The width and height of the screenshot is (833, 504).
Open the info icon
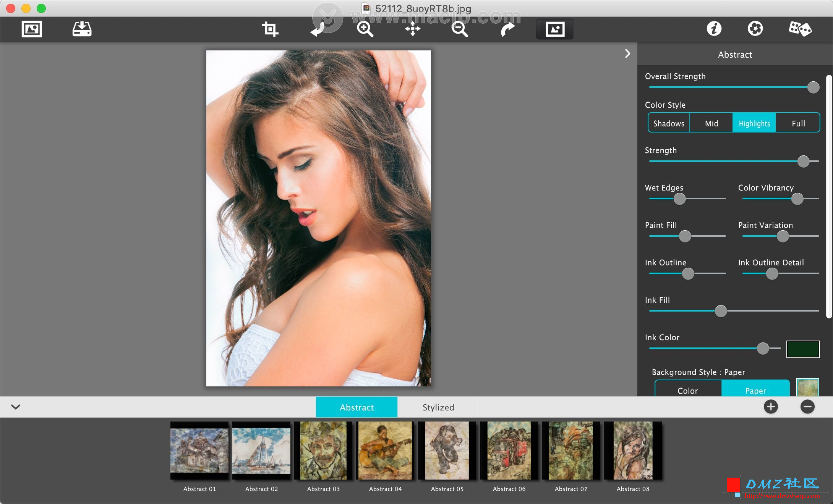714,29
